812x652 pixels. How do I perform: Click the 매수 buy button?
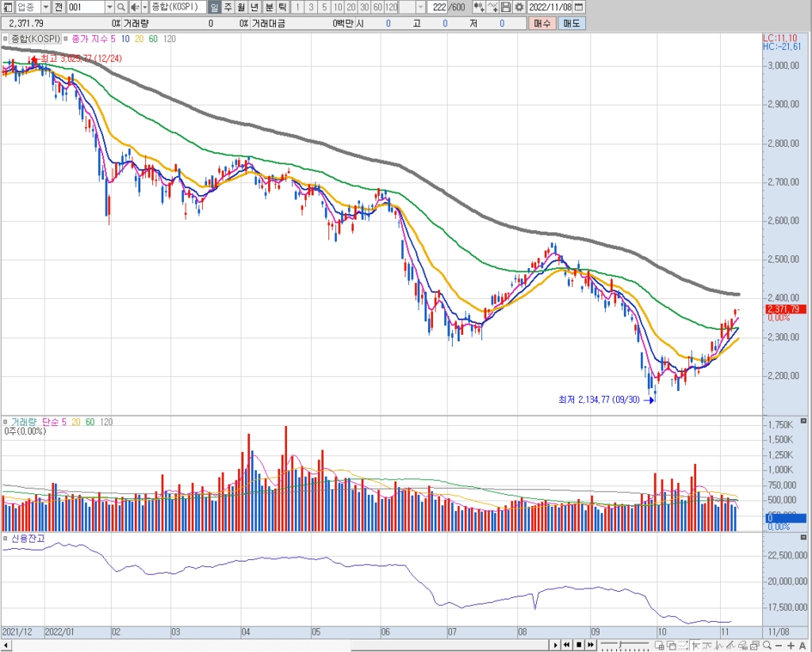coord(542,24)
